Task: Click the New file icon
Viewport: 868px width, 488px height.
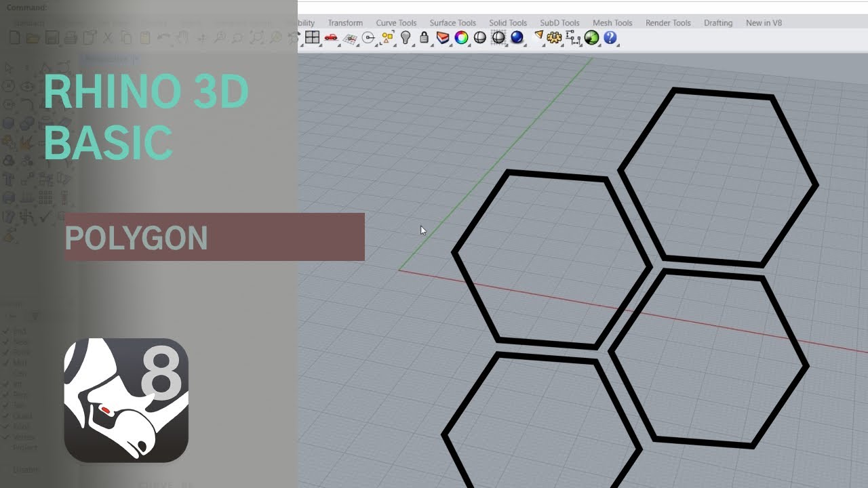Action: (x=14, y=38)
